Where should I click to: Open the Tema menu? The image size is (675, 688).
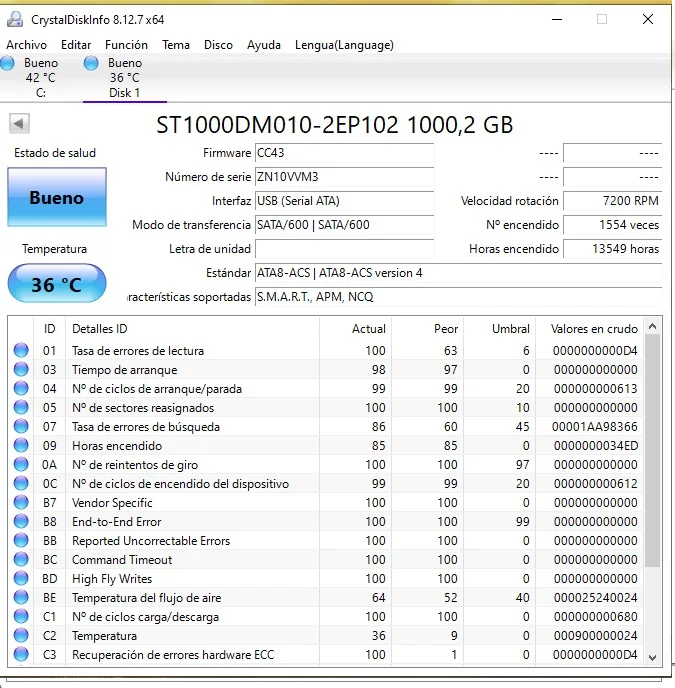click(x=176, y=45)
